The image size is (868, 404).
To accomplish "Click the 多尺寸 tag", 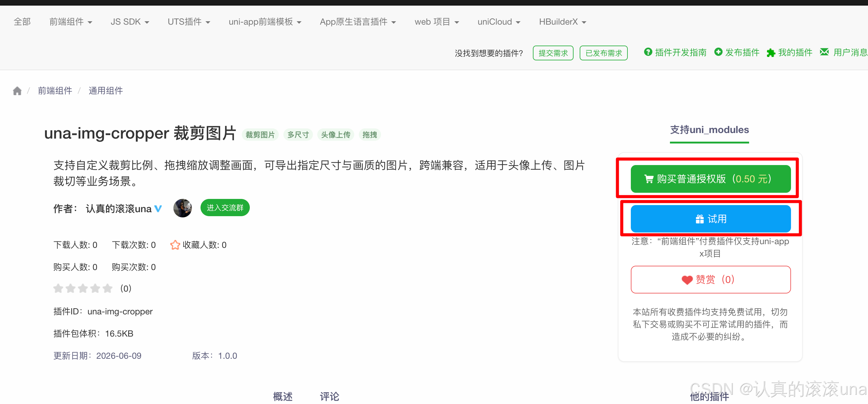I will pos(298,135).
